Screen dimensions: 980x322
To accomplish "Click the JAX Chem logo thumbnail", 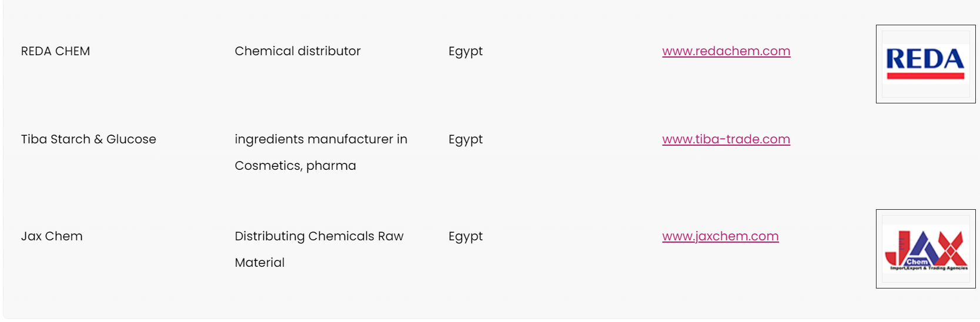I will coord(925,249).
